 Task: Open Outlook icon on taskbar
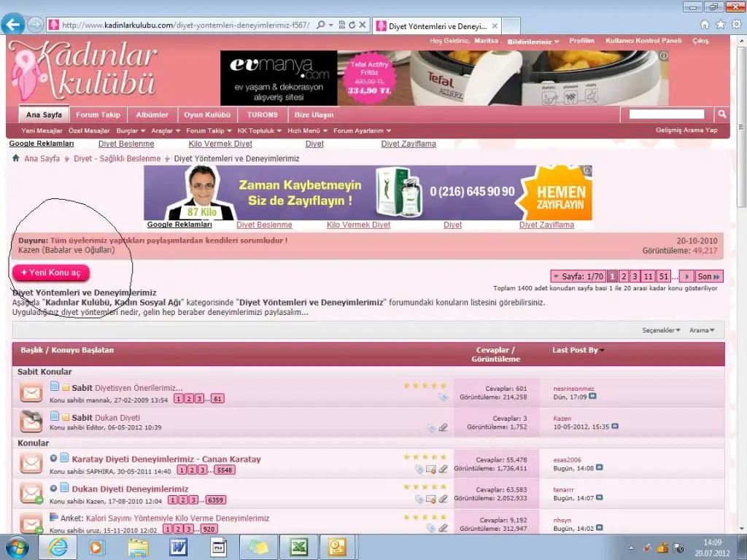pos(338,548)
